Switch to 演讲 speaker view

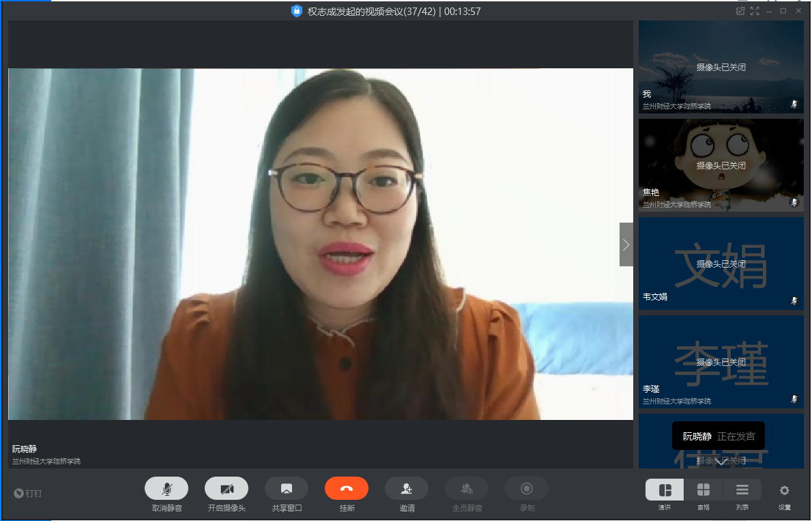[x=665, y=490]
